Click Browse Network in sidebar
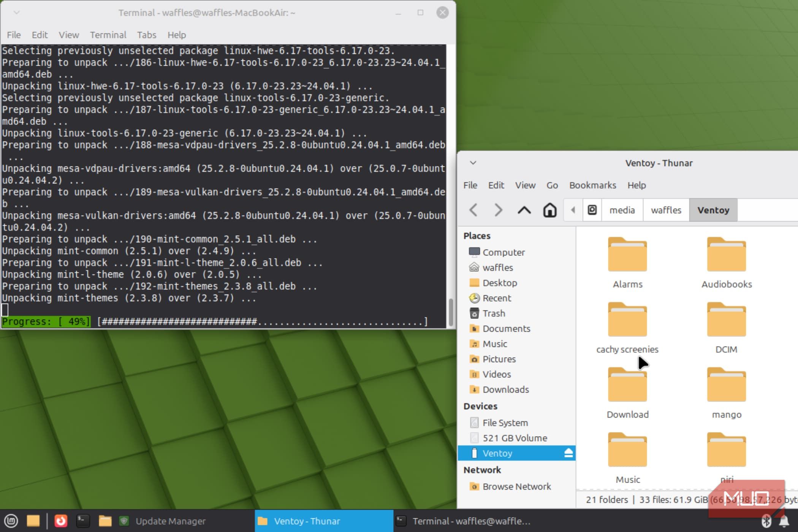This screenshot has height=532, width=798. (516, 486)
